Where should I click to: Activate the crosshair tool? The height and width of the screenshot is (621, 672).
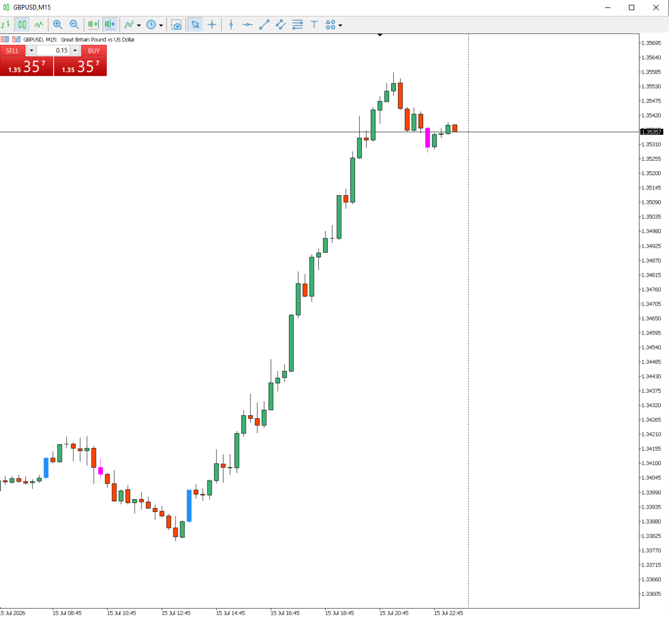pos(212,24)
